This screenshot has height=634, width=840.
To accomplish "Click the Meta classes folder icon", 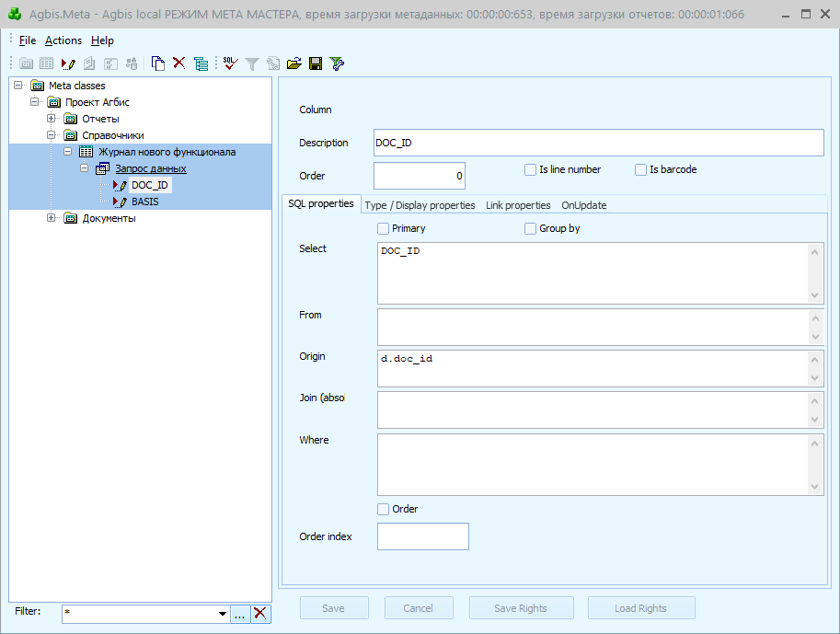I will [x=38, y=86].
